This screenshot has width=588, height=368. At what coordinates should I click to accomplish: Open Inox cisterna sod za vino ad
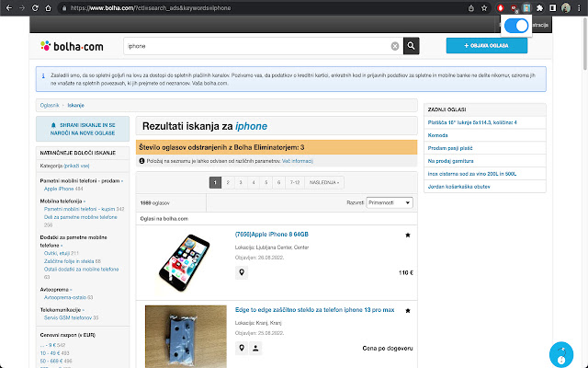tap(471, 174)
